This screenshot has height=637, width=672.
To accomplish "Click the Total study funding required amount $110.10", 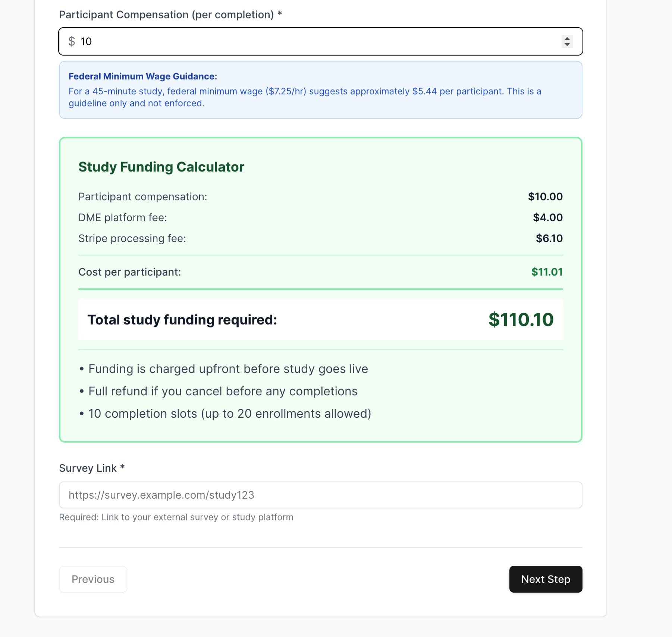I will point(521,319).
